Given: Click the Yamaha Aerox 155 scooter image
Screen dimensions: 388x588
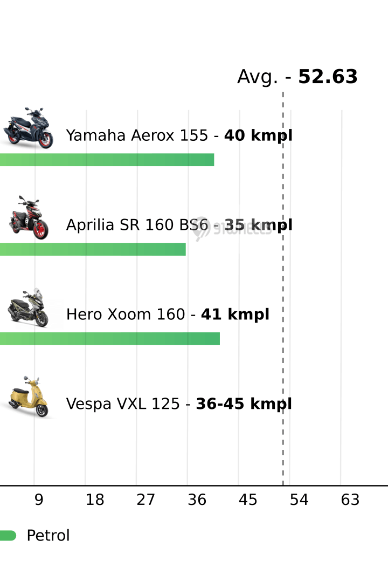Looking at the screenshot, I should click(x=28, y=128).
